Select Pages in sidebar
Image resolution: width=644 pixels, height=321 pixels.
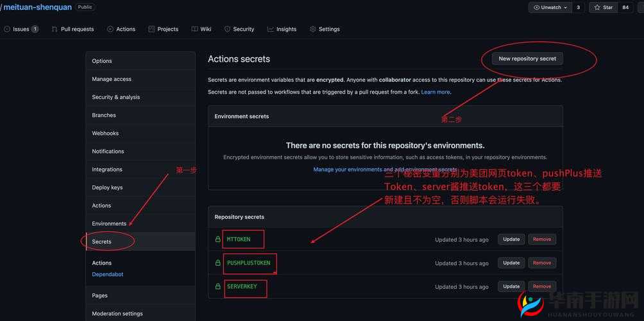(140, 295)
